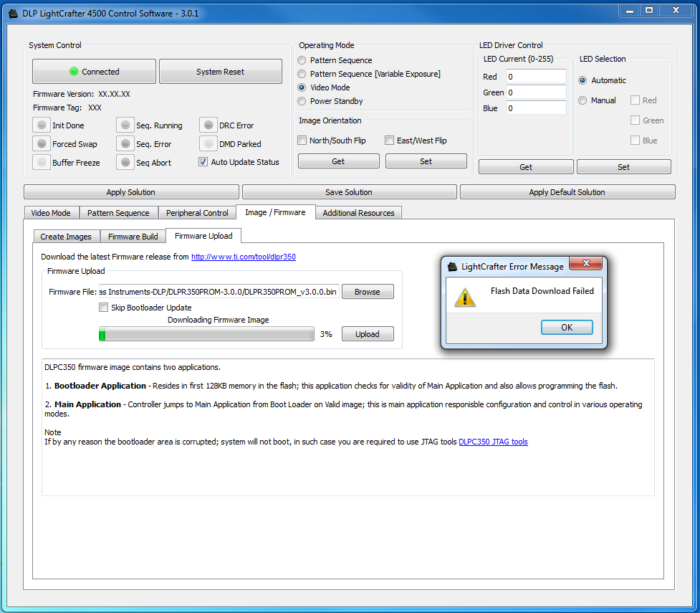700x613 pixels.
Task: Toggle the Green LED checkbox
Action: click(635, 120)
